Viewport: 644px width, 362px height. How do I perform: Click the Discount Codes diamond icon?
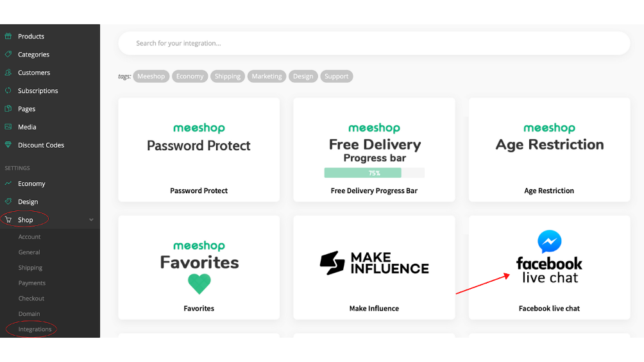pos(8,144)
